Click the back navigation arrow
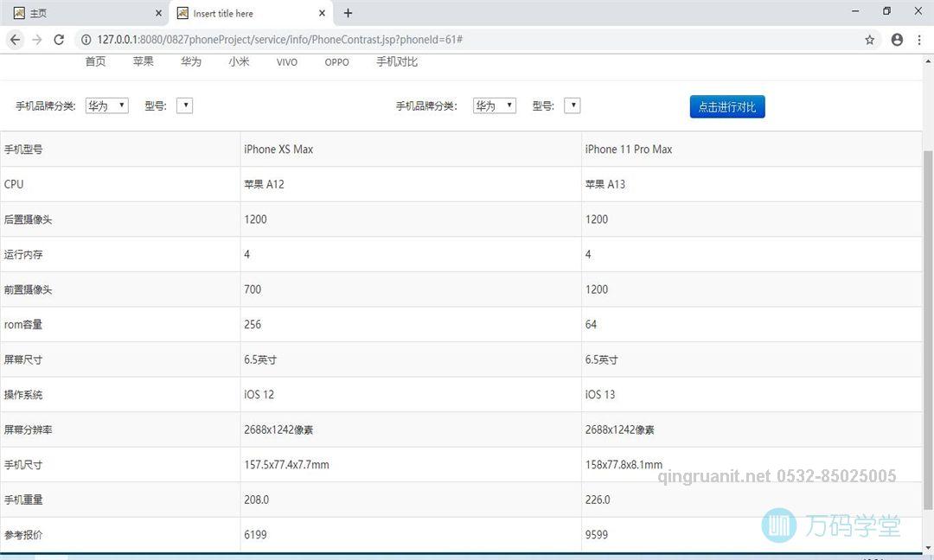Viewport: 934px width, 560px height. pyautogui.click(x=15, y=40)
